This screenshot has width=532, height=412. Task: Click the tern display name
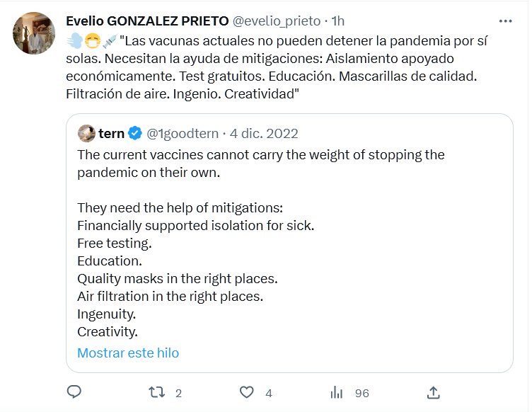(112, 133)
